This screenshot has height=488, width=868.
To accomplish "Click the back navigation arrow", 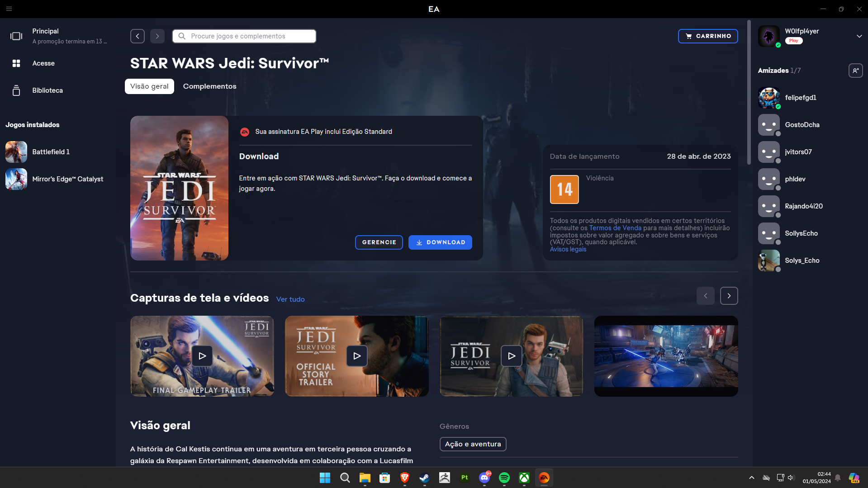I will [x=138, y=36].
